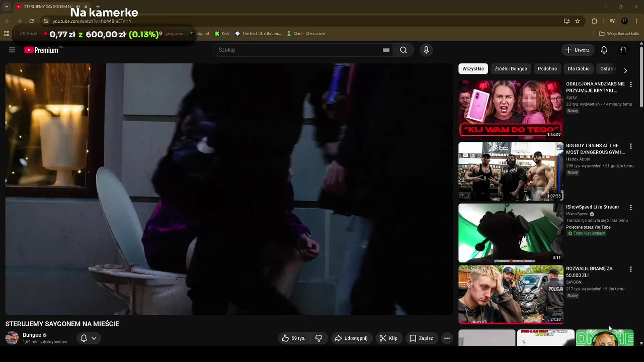
Task: View site information icon in address bar
Action: [46, 21]
